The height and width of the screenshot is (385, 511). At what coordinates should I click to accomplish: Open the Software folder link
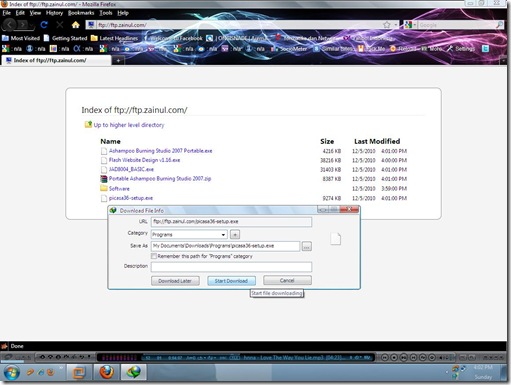119,189
